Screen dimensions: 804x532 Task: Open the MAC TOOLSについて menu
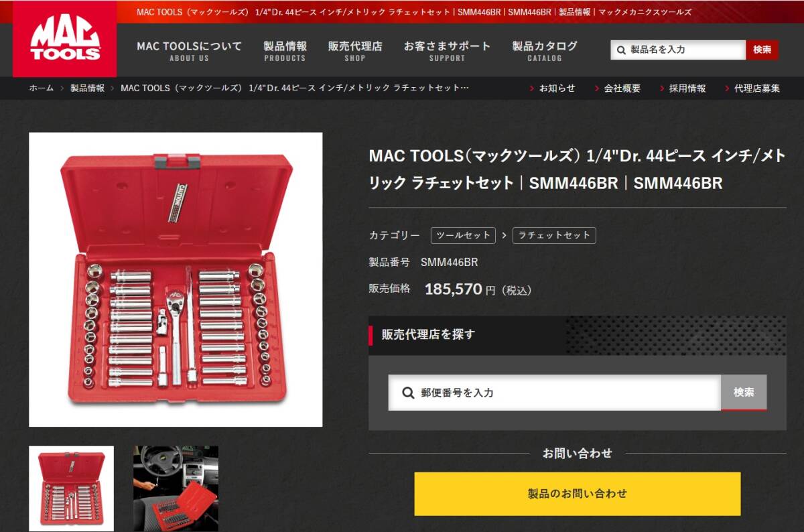click(x=190, y=51)
